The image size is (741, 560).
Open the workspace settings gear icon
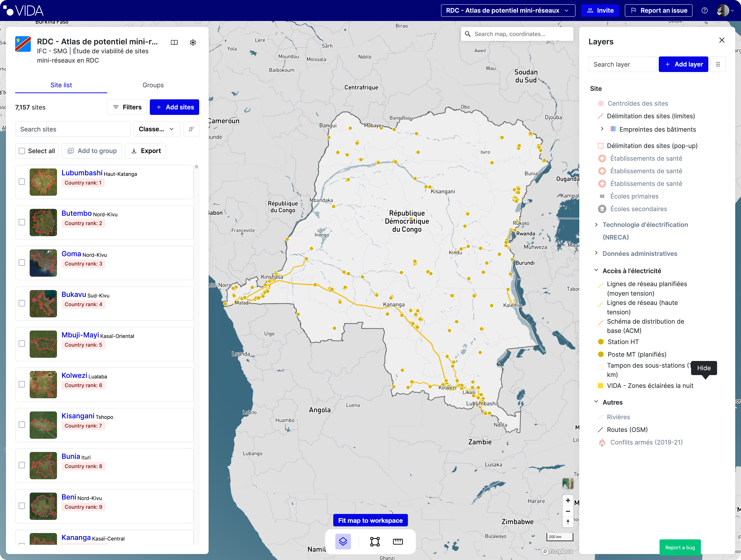[x=193, y=42]
